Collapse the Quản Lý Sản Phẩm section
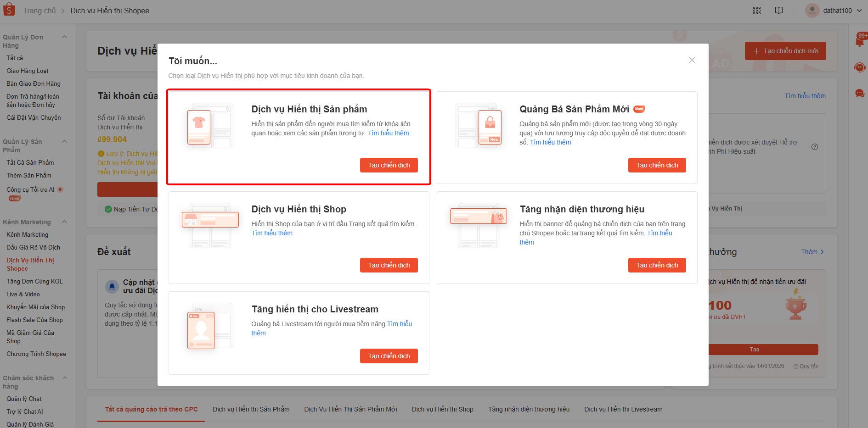Screen dimensions: 868x428 [x=64, y=142]
